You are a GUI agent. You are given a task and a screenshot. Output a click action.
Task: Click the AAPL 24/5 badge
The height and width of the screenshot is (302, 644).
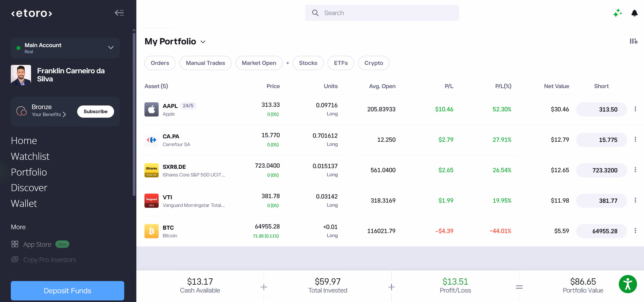(188, 106)
